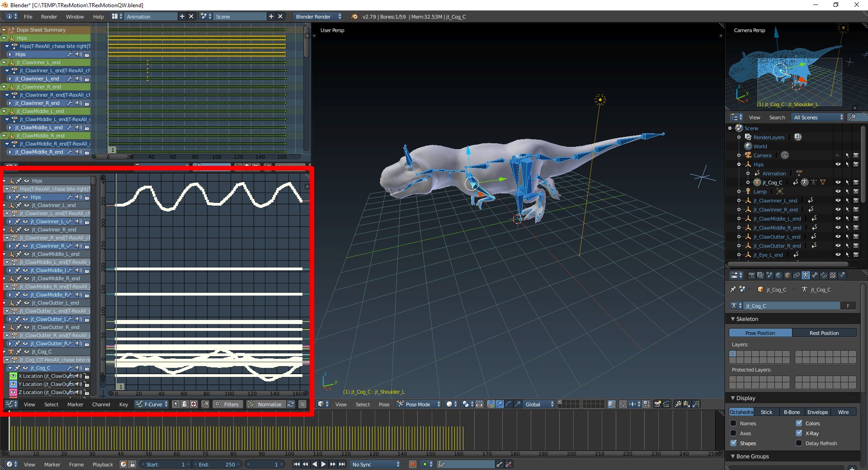Image resolution: width=868 pixels, height=470 pixels.
Task: Click the OpenGL render animation clapper icon
Action: pyautogui.click(x=666, y=404)
